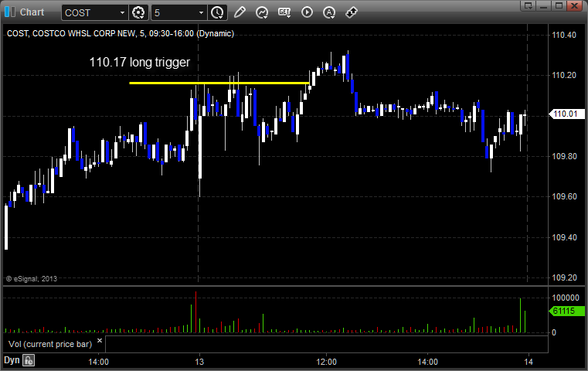Screen dimensions: 588x371
Task: Click the 100000 volume axis label
Action: pyautogui.click(x=566, y=298)
